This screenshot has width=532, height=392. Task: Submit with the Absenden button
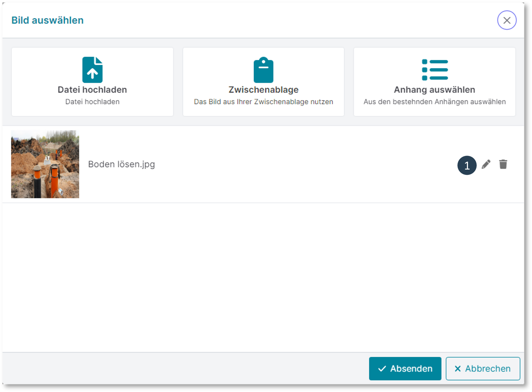[405, 369]
